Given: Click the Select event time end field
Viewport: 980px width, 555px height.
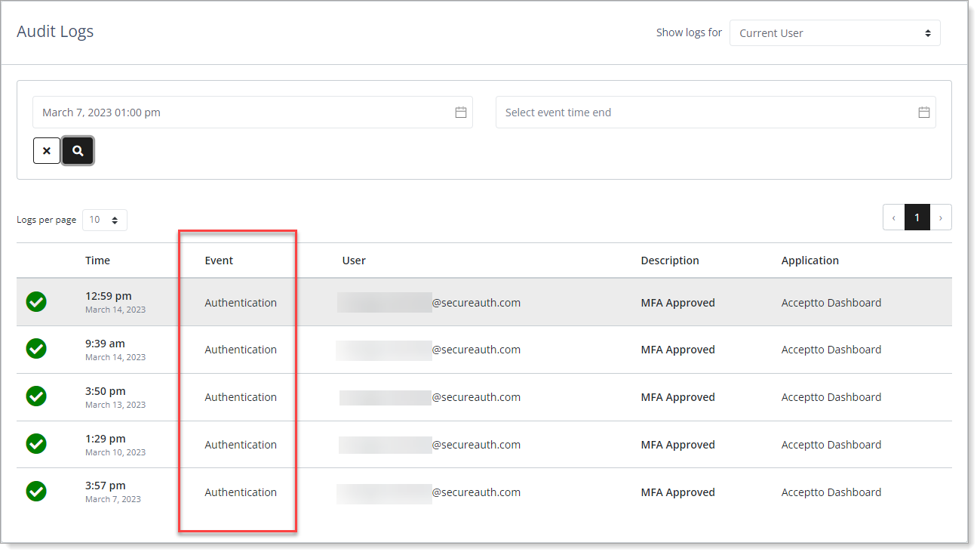Looking at the screenshot, I should tap(716, 113).
